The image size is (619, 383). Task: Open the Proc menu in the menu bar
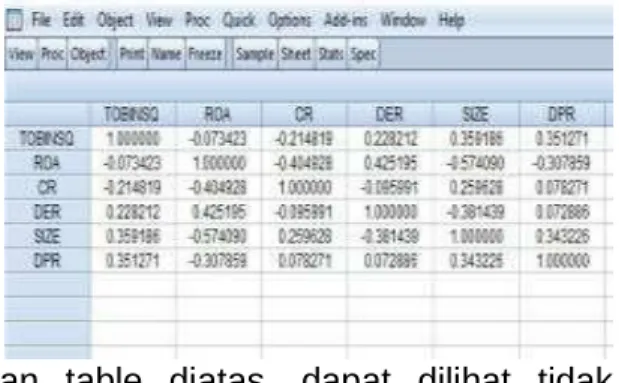coord(197,20)
